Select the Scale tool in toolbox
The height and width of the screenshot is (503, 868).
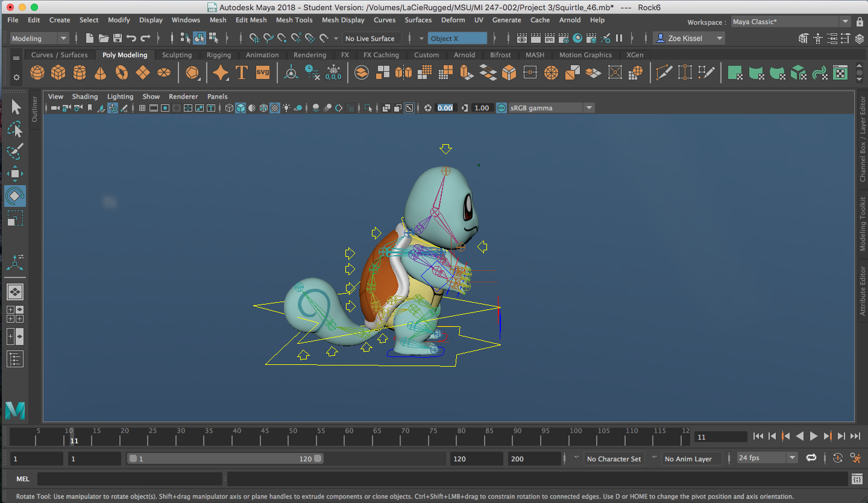[x=15, y=218]
